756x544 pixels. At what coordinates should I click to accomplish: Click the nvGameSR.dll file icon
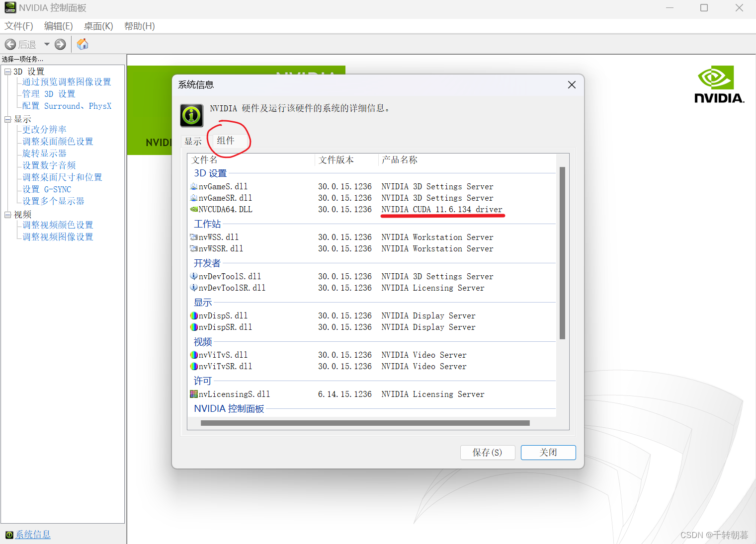click(194, 198)
